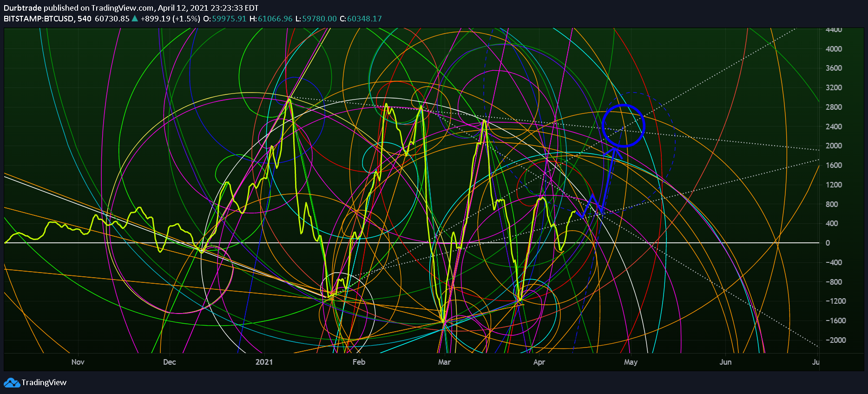The image size is (868, 394).
Task: Click the May label on time axis
Action: click(x=631, y=362)
